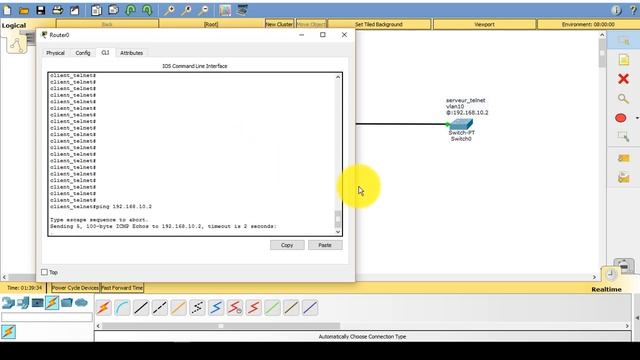
Task: Pick automatic connection lightning cable
Action: pyautogui.click(x=104, y=308)
